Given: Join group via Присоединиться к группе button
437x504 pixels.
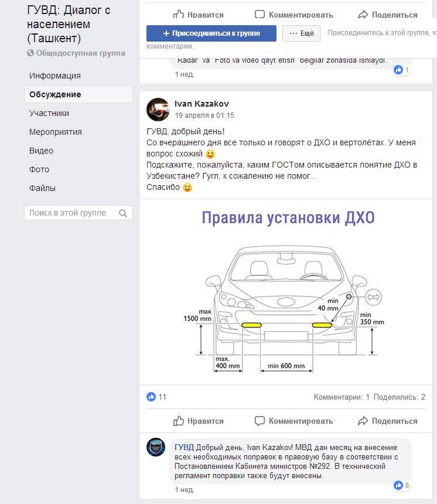Looking at the screenshot, I should point(211,33).
